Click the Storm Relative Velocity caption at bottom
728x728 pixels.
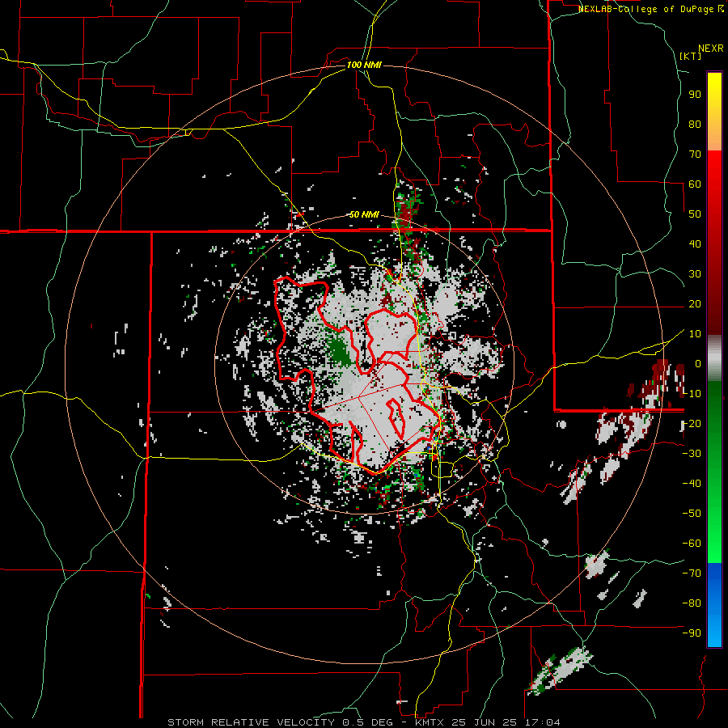(x=364, y=722)
